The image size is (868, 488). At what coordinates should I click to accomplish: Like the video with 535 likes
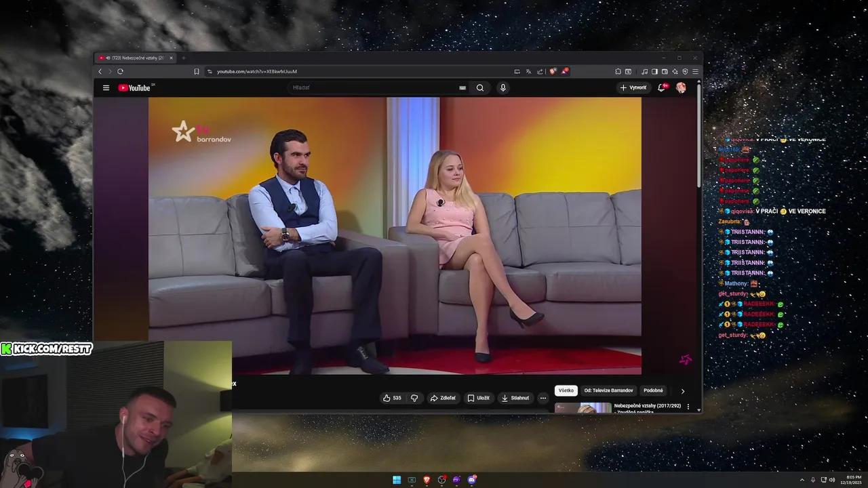392,398
